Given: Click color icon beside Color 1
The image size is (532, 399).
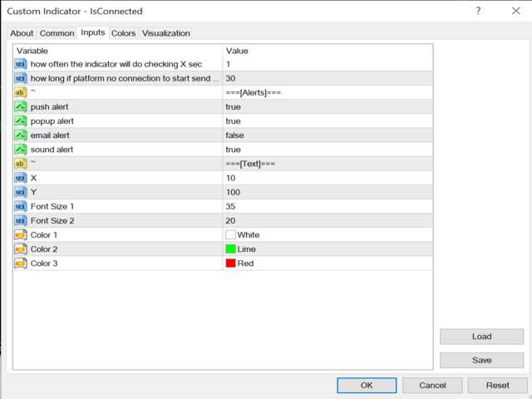Looking at the screenshot, I should click(20, 235).
